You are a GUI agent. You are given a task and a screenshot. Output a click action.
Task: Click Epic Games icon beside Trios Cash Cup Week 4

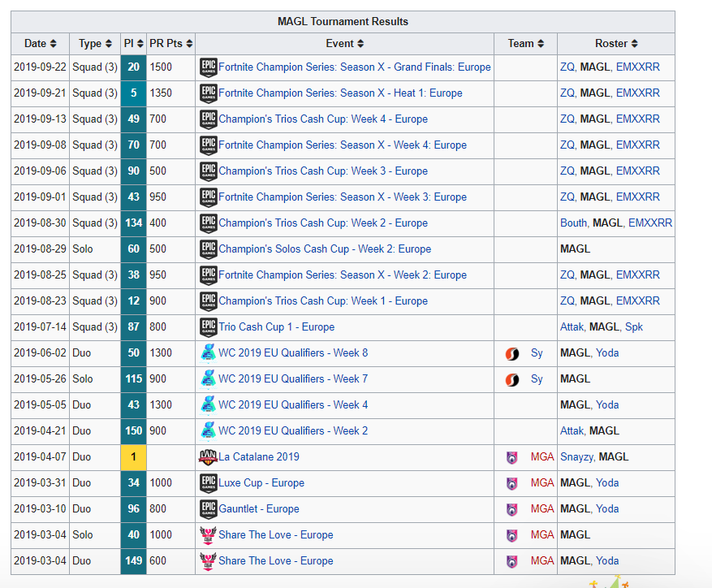point(209,119)
